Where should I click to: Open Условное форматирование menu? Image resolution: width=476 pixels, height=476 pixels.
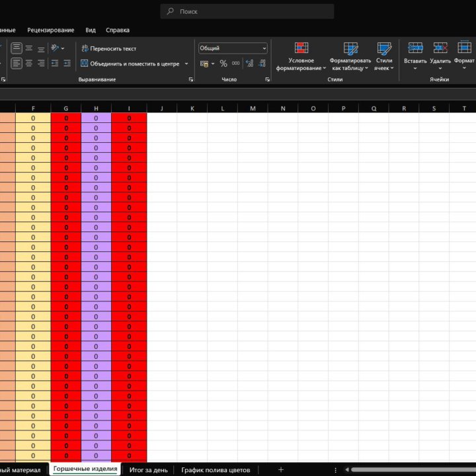tap(301, 56)
